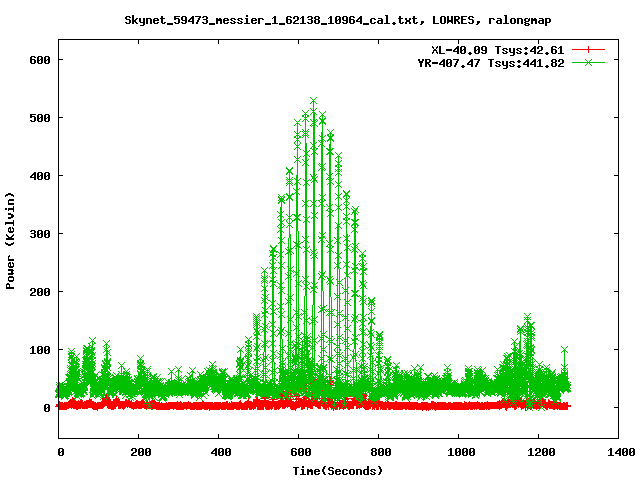Click the Power (Kelvin) y-axis label
This screenshot has height=480, width=640.
10,240
